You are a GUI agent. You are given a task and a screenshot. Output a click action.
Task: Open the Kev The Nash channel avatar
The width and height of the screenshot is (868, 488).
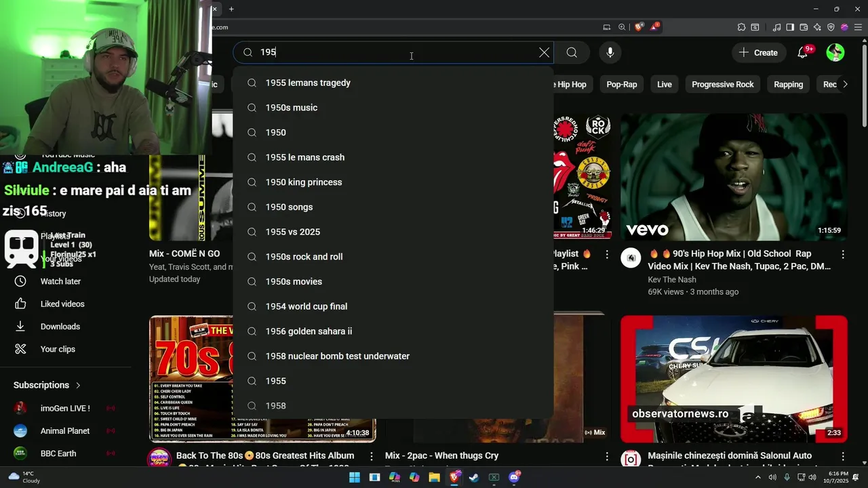631,258
